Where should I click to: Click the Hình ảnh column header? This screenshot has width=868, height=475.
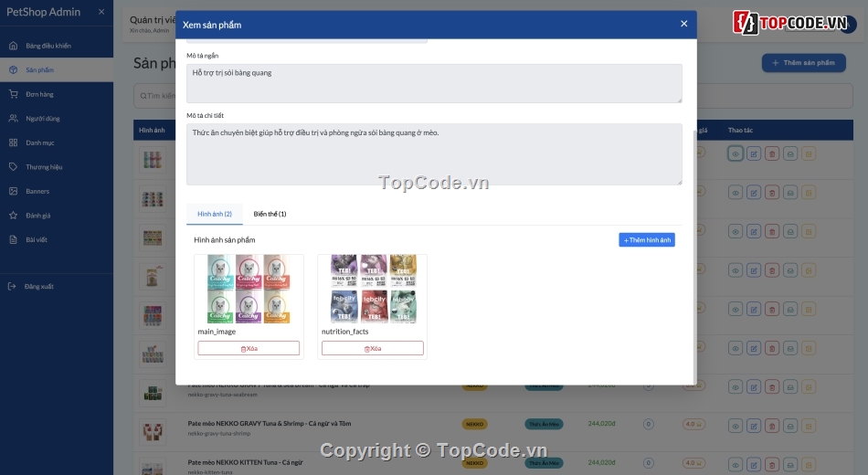pos(152,130)
